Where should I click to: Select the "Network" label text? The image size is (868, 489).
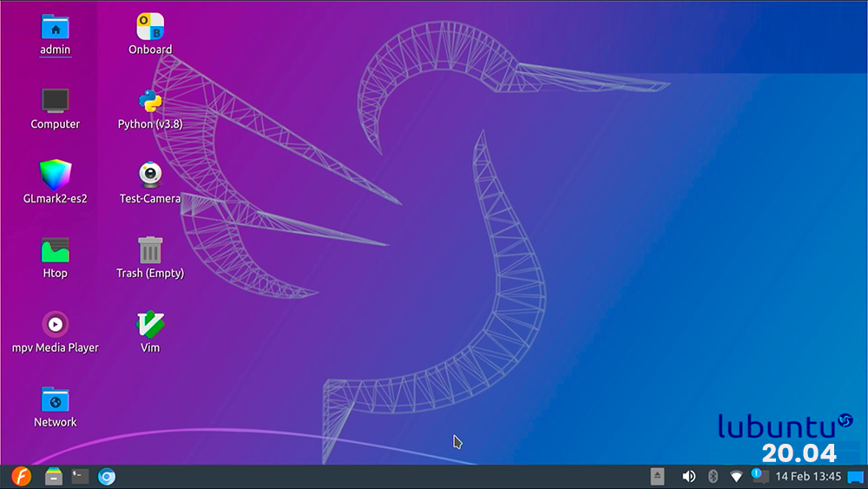click(56, 422)
